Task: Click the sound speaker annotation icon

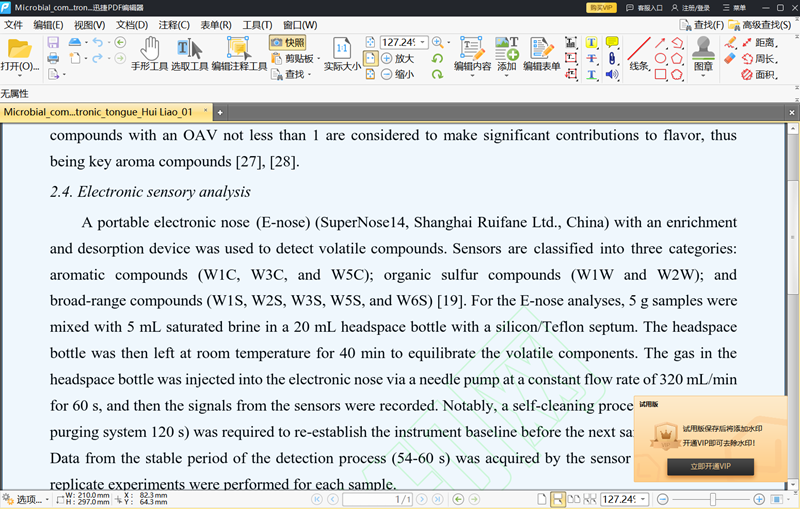Action: 612,74
